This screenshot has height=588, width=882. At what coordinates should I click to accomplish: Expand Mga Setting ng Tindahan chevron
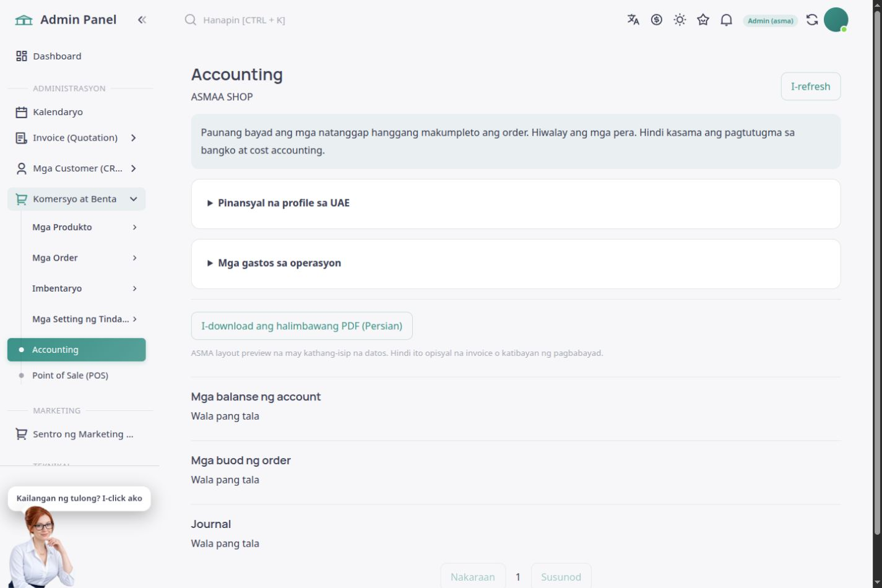coord(134,319)
